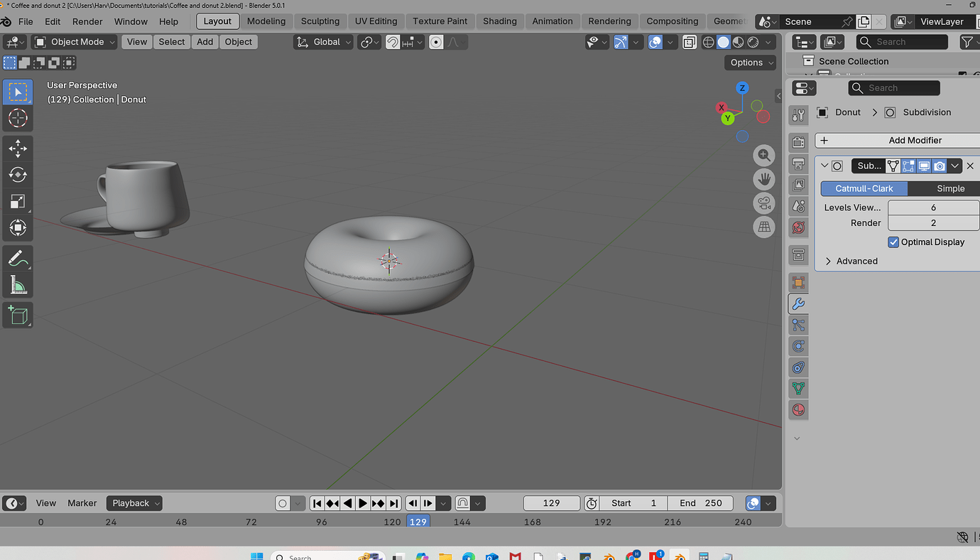
Task: Toggle the magnet Snap button
Action: tap(393, 42)
